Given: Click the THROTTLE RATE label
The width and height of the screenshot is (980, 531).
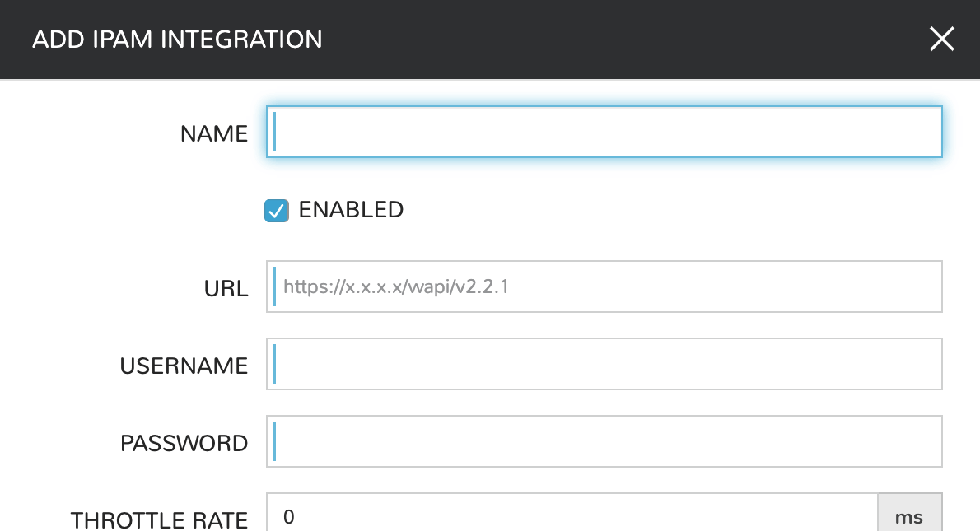Looking at the screenshot, I should tap(159, 519).
